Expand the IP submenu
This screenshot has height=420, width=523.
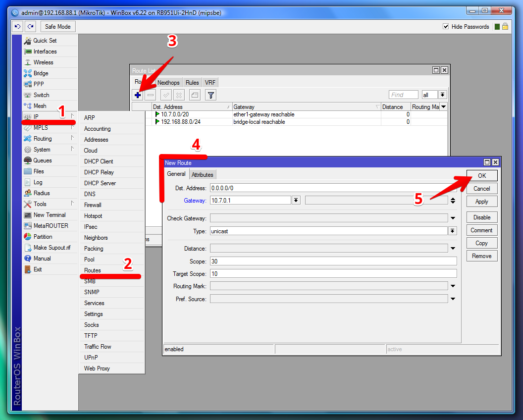click(50, 117)
